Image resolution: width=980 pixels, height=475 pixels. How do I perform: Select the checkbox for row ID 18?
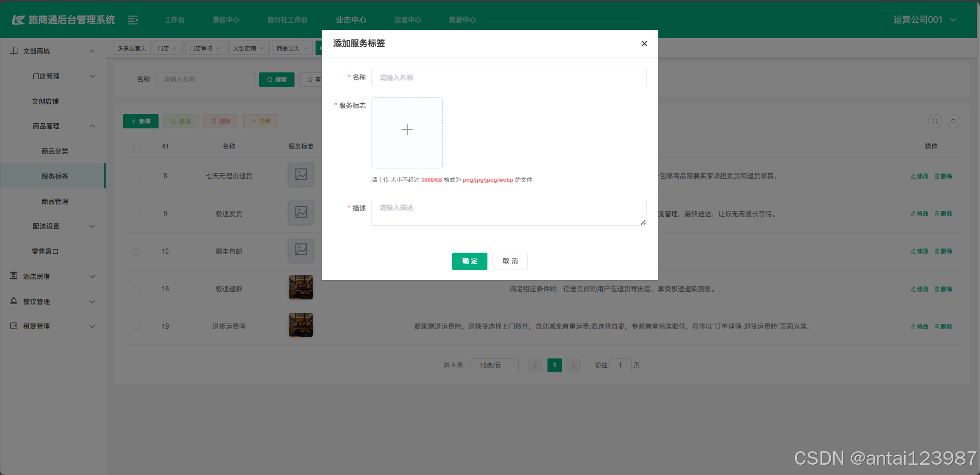click(x=136, y=289)
